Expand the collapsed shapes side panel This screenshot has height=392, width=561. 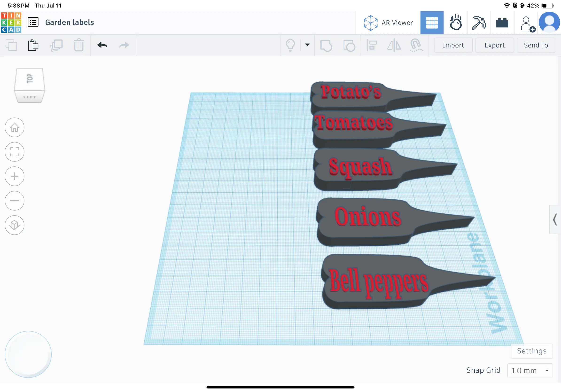tap(555, 220)
